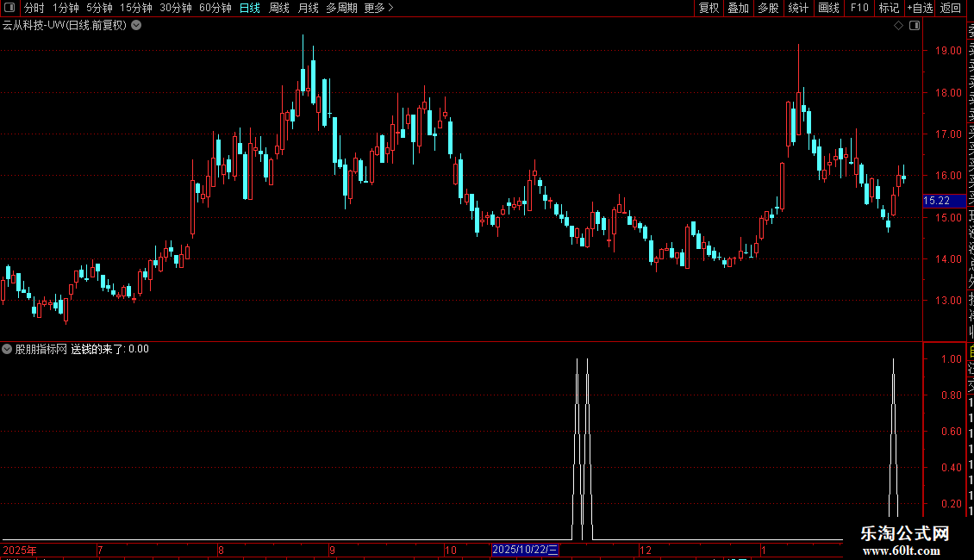
Task: Click the 19.00 price axis label
Action: coord(948,51)
